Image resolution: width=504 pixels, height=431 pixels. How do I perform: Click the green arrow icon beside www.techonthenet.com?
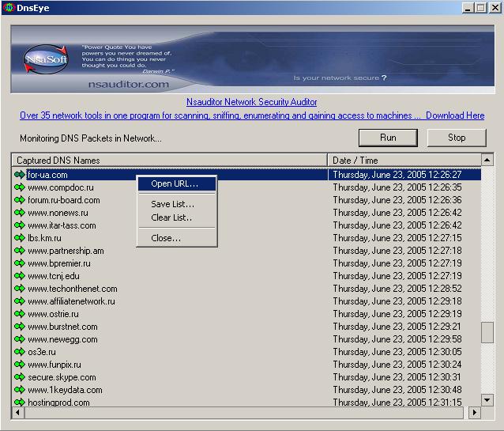[20, 289]
